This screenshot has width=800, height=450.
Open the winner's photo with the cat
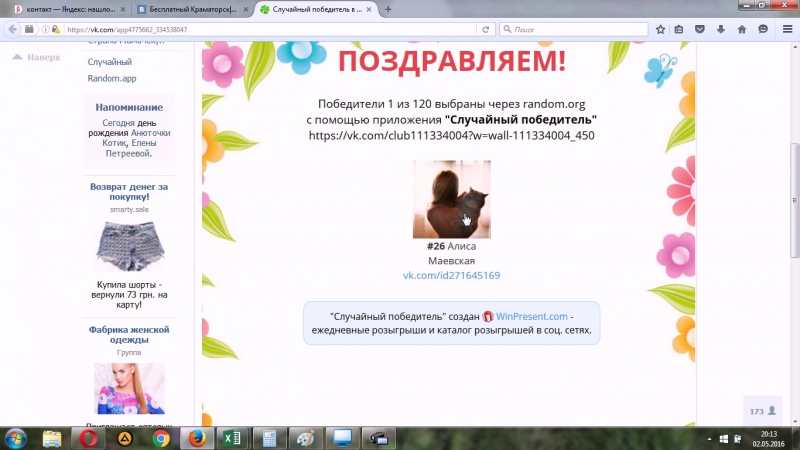coord(452,199)
